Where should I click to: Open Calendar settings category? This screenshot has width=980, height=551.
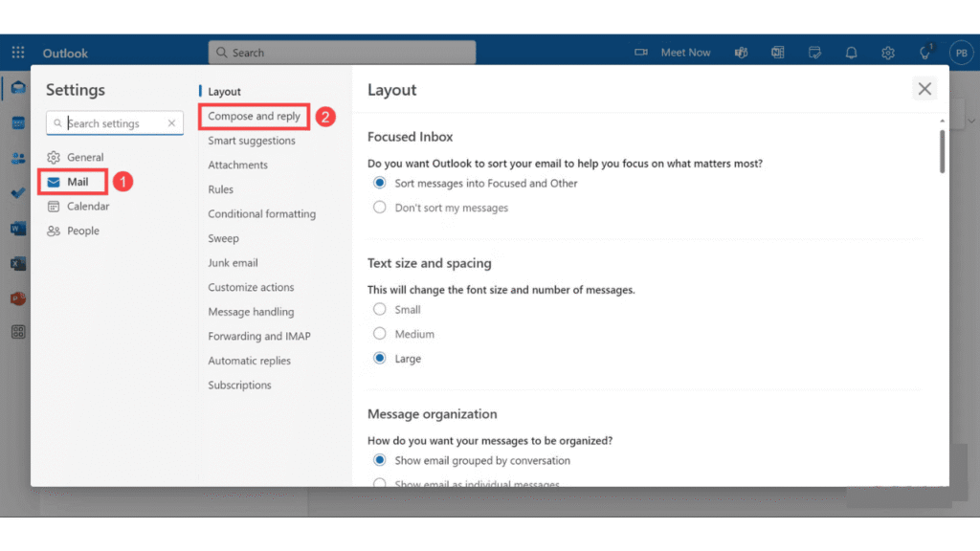(x=78, y=207)
